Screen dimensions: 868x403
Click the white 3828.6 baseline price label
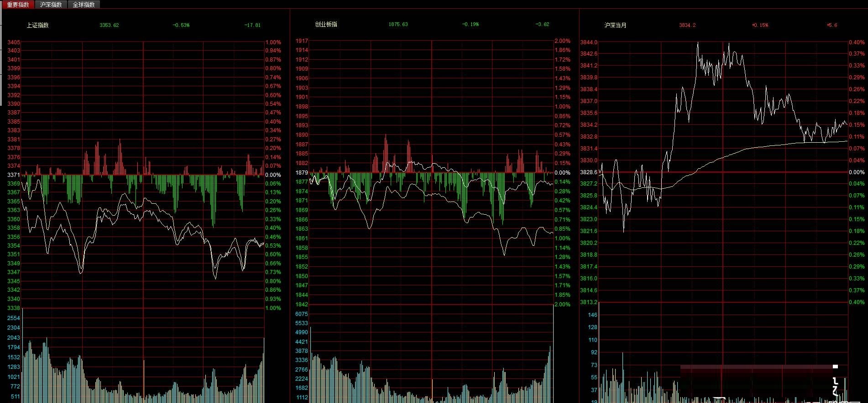click(588, 172)
